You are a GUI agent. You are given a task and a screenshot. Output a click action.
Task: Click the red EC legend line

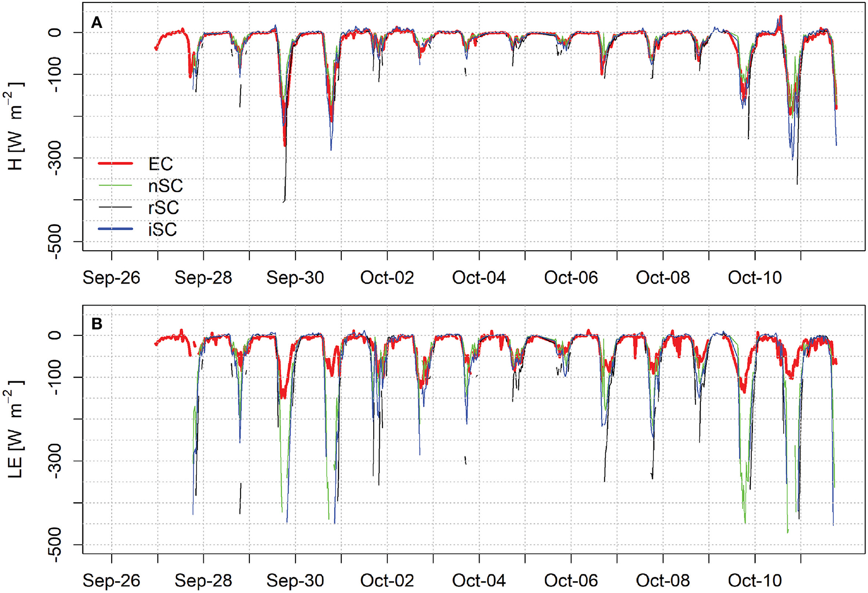116,164
